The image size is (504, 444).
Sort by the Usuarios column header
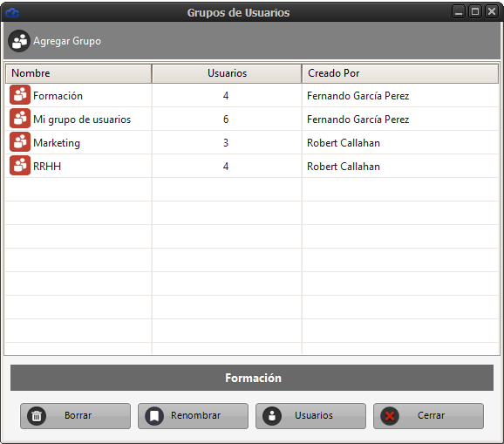pos(227,73)
